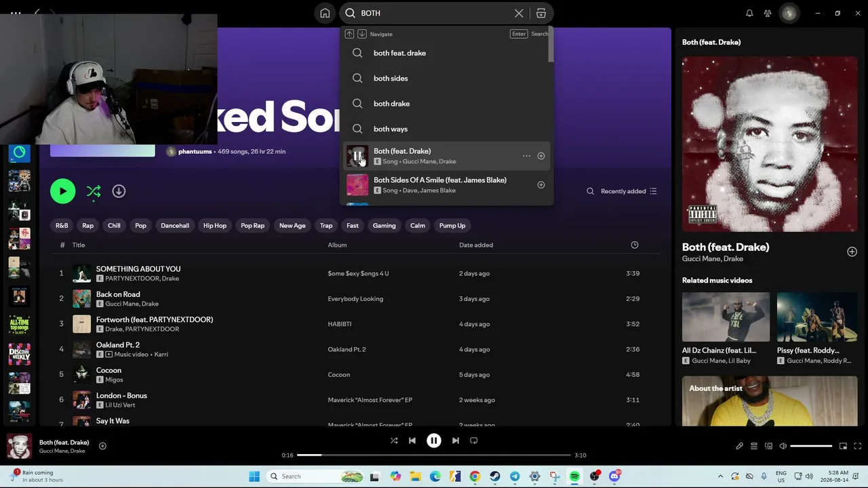Open the Recently added sort dropdown
Viewport: 868px width, 488px height.
pyautogui.click(x=629, y=191)
